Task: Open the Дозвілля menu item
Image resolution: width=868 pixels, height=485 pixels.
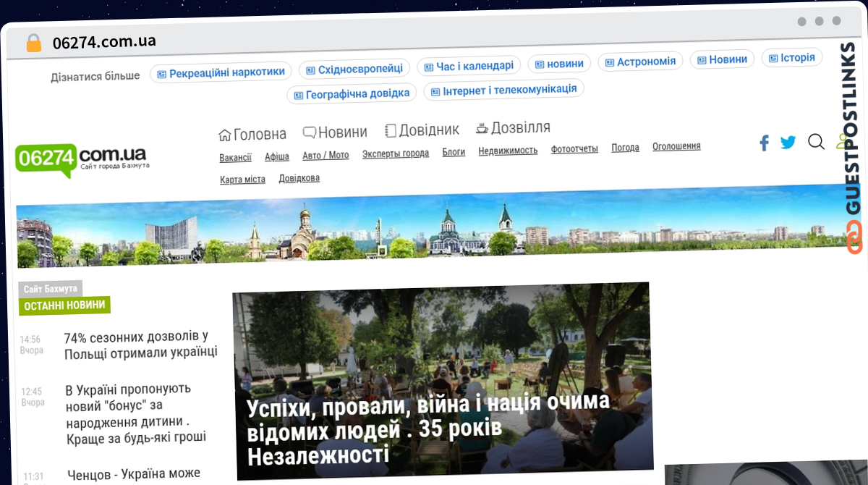Action: click(x=513, y=128)
